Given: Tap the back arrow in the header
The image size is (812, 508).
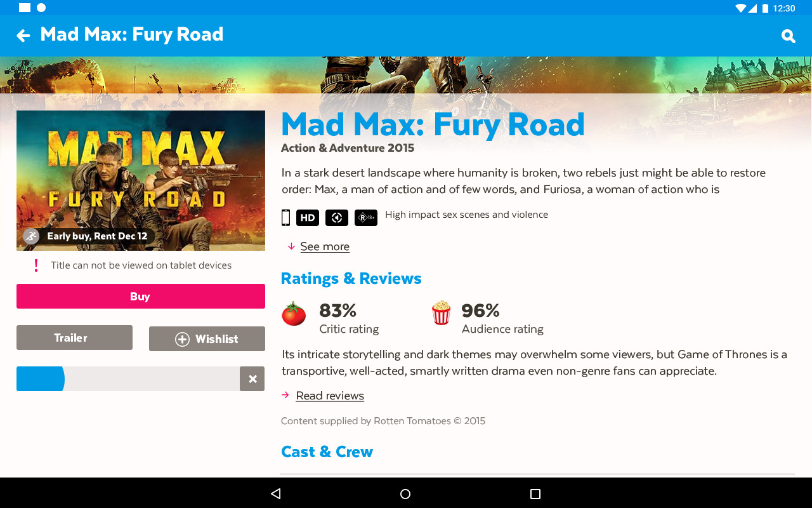Looking at the screenshot, I should pos(23,36).
